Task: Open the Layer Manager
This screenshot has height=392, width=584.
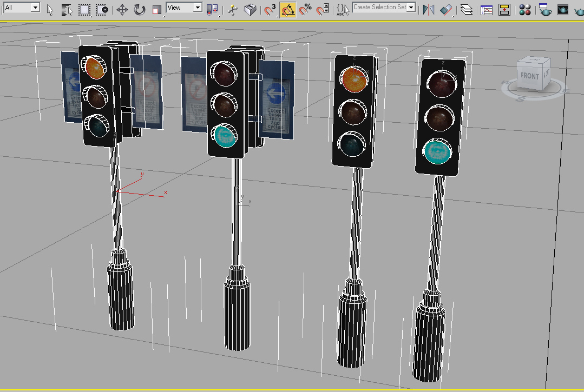Action: click(467, 9)
